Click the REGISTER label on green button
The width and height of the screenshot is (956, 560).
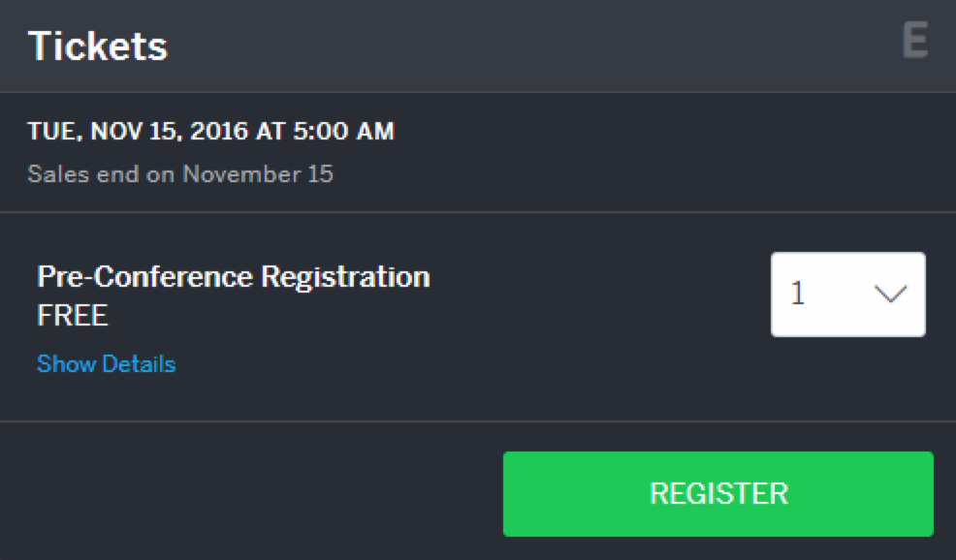point(717,493)
